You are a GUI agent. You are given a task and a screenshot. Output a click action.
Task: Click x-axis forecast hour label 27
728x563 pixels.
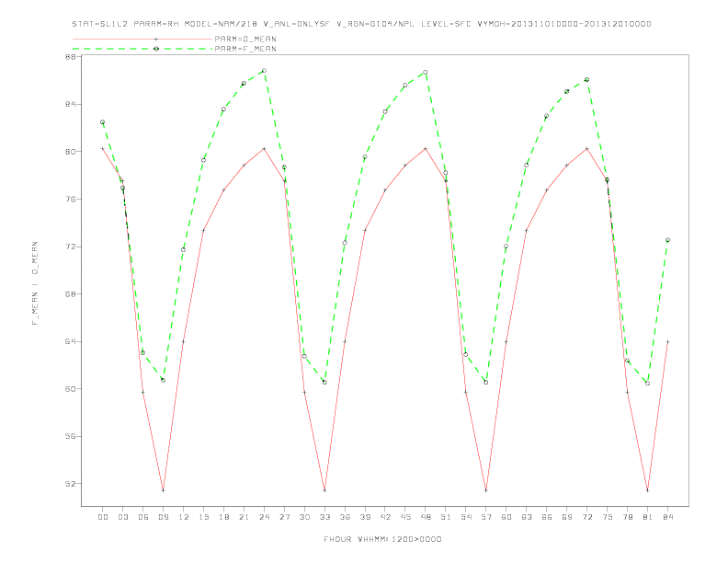click(284, 517)
